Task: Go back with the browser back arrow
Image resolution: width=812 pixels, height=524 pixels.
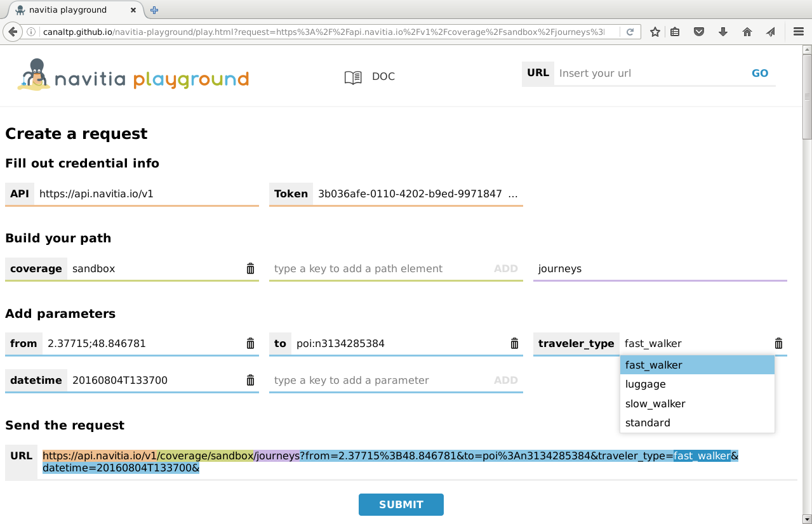Action: pos(13,32)
